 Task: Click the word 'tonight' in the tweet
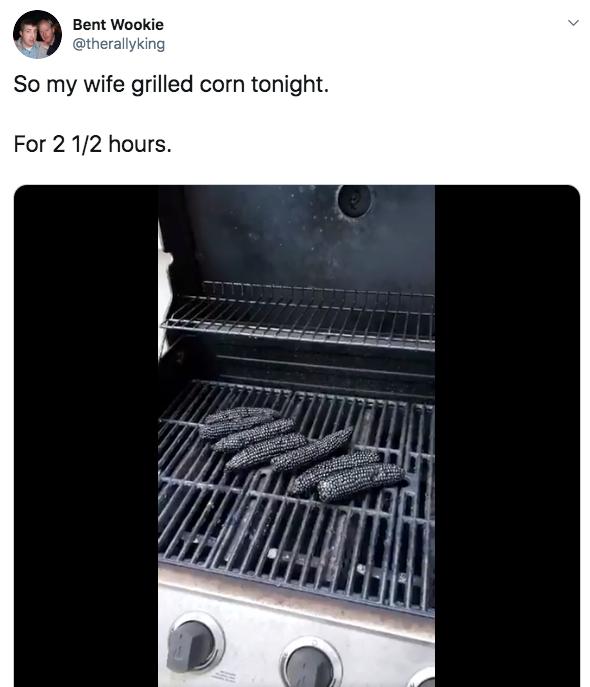pos(287,85)
